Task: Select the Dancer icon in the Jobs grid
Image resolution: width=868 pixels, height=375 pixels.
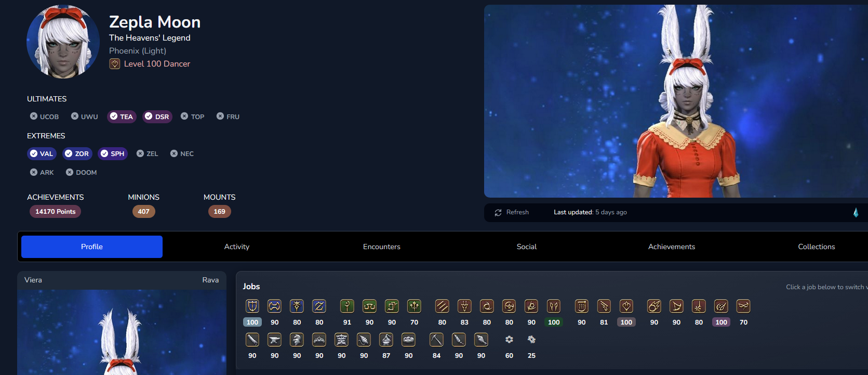Action: 626,306
